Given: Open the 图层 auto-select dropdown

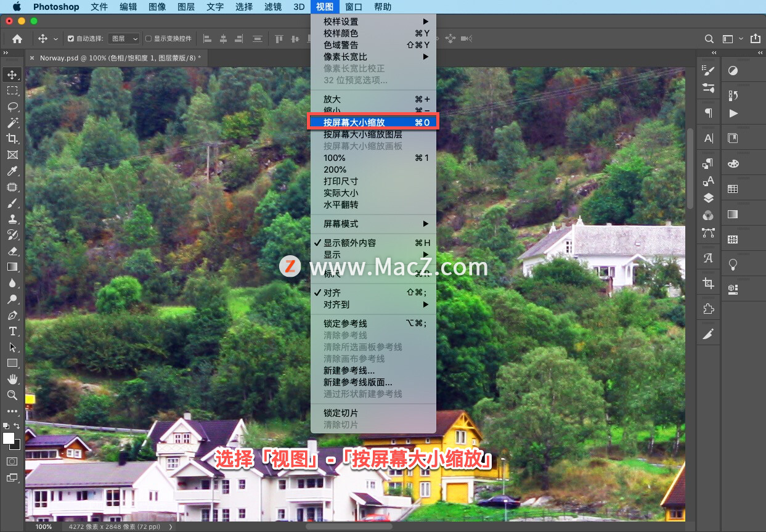Looking at the screenshot, I should (124, 38).
